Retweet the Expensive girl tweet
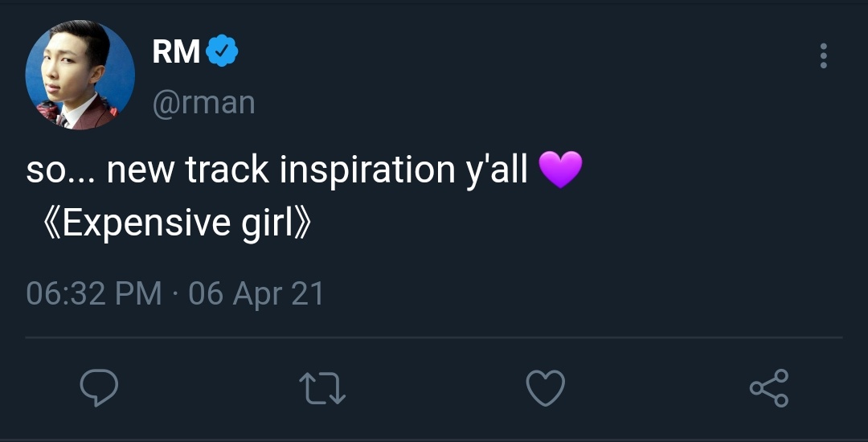The image size is (868, 442). click(x=322, y=389)
